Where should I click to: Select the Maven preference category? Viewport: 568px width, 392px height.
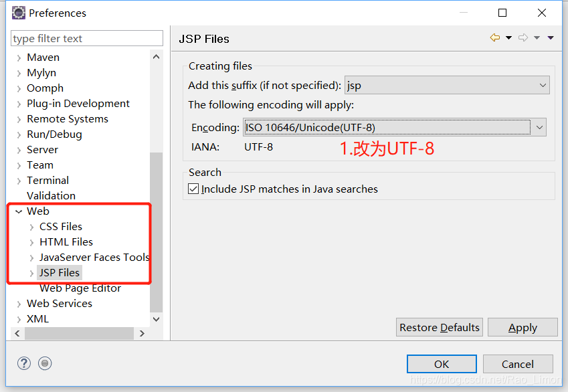[x=43, y=58]
